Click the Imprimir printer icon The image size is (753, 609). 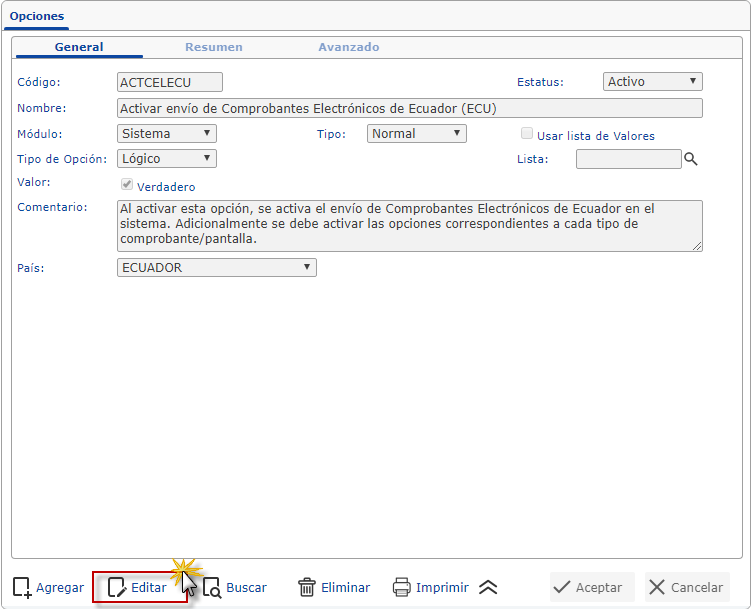tap(401, 587)
